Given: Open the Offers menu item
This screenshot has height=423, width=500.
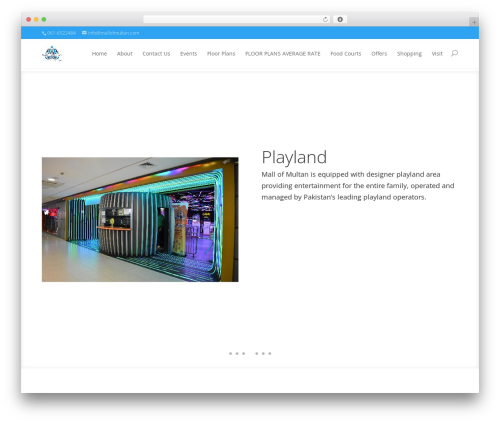Looking at the screenshot, I should point(379,54).
